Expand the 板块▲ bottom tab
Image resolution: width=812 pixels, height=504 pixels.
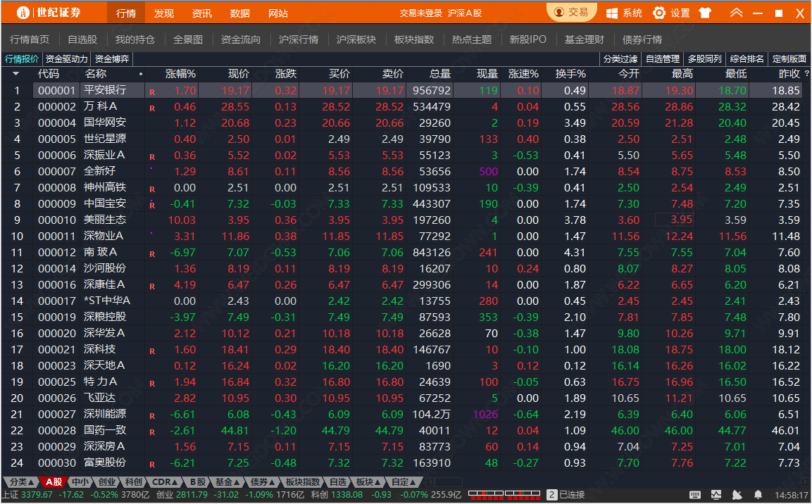coord(369,481)
